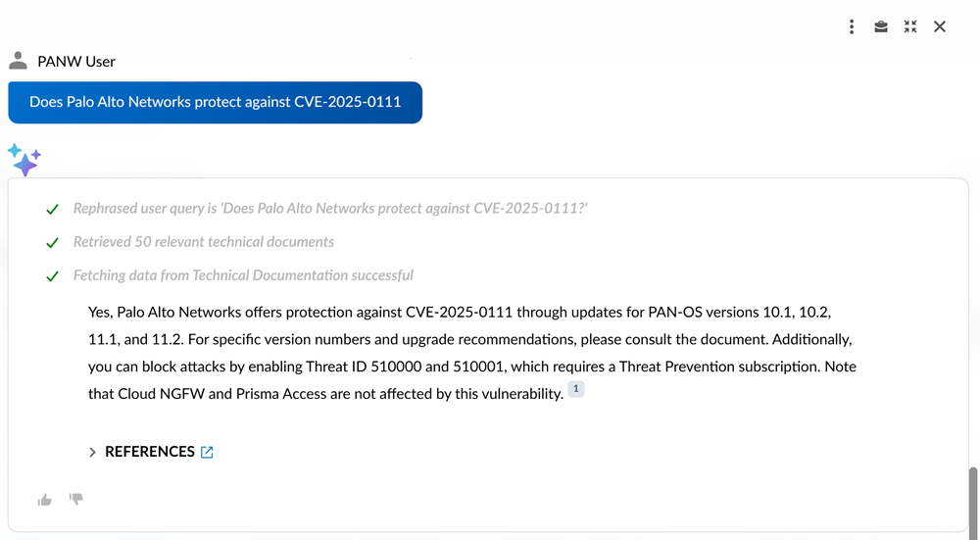980x540 pixels.
Task: Click the 'Fetching data from Technical Documentation' step
Action: 243,275
